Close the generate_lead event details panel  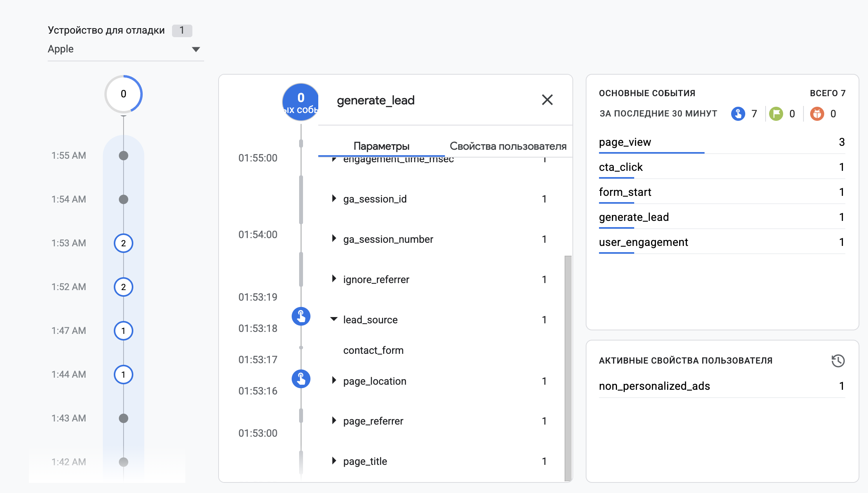point(547,100)
